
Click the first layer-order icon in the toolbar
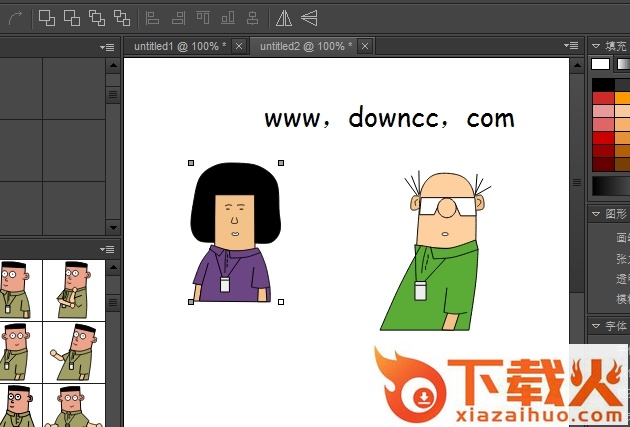pyautogui.click(x=47, y=17)
